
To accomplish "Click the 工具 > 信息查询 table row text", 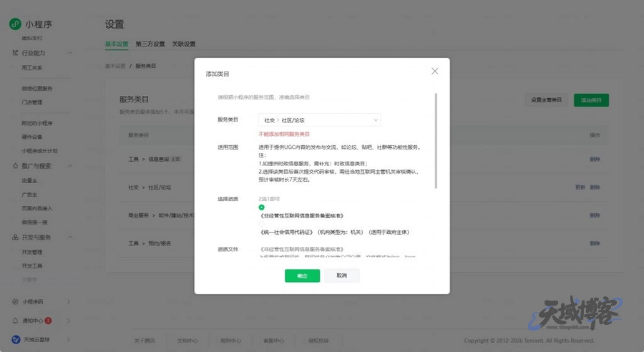I will tap(149, 159).
